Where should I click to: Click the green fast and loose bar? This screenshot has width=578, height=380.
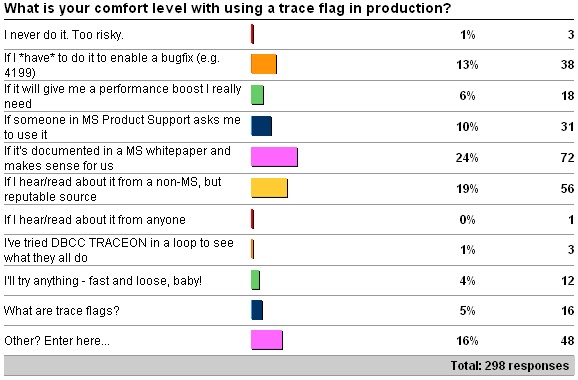[255, 280]
